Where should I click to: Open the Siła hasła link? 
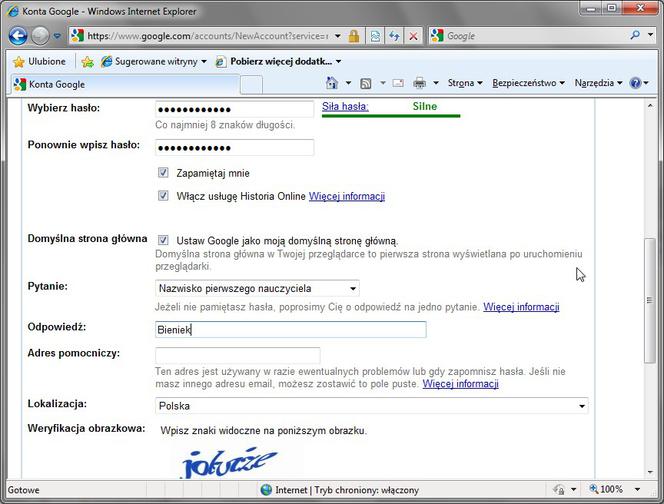tap(345, 106)
